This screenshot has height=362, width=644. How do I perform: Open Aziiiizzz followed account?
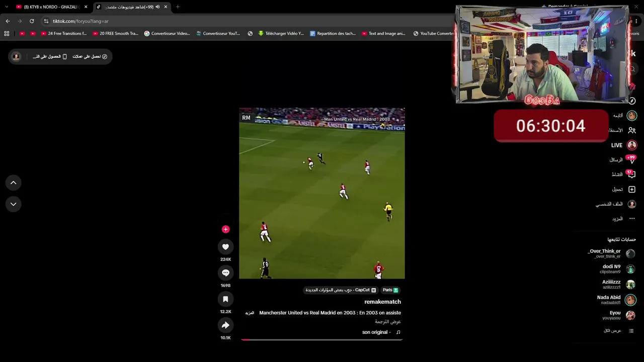coord(618,285)
